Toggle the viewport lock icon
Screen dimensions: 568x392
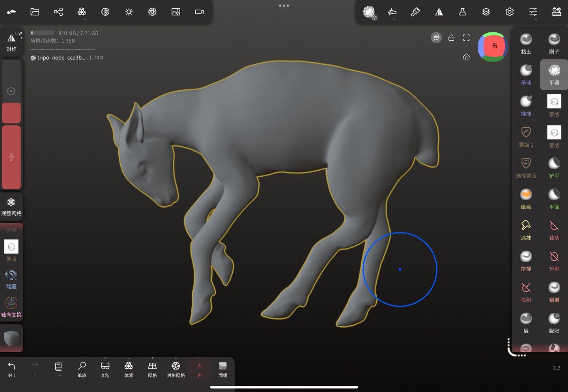click(451, 37)
